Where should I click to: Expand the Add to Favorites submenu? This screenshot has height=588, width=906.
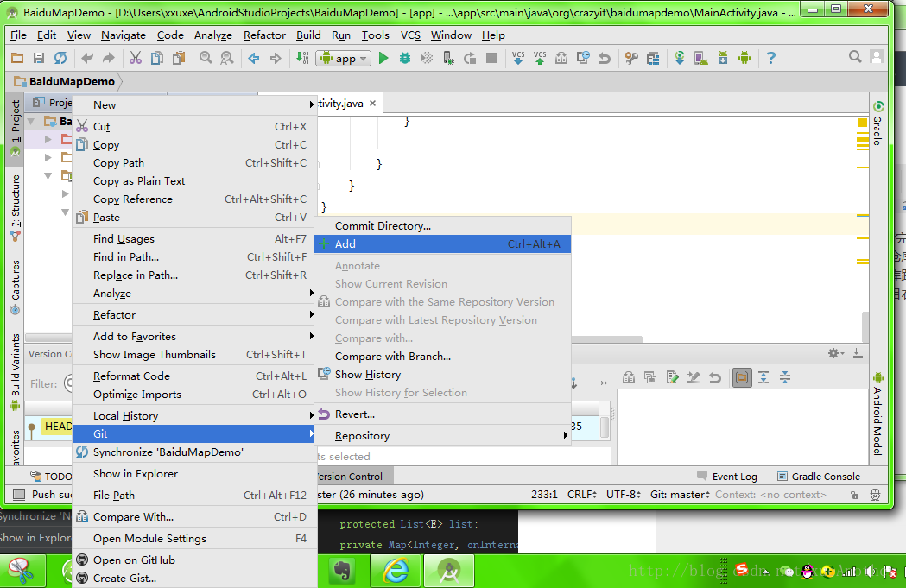[195, 336]
